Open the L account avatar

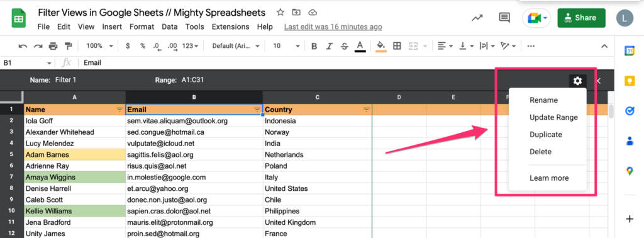pyautogui.click(x=625, y=18)
